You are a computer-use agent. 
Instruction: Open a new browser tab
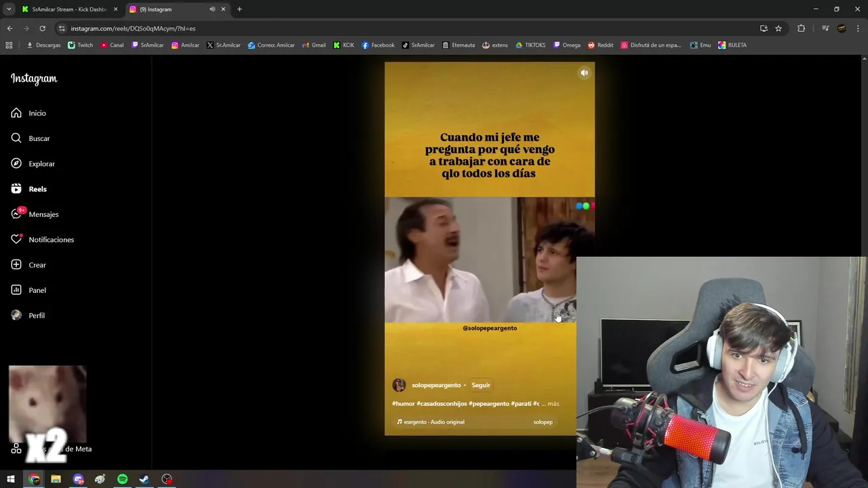point(239,9)
